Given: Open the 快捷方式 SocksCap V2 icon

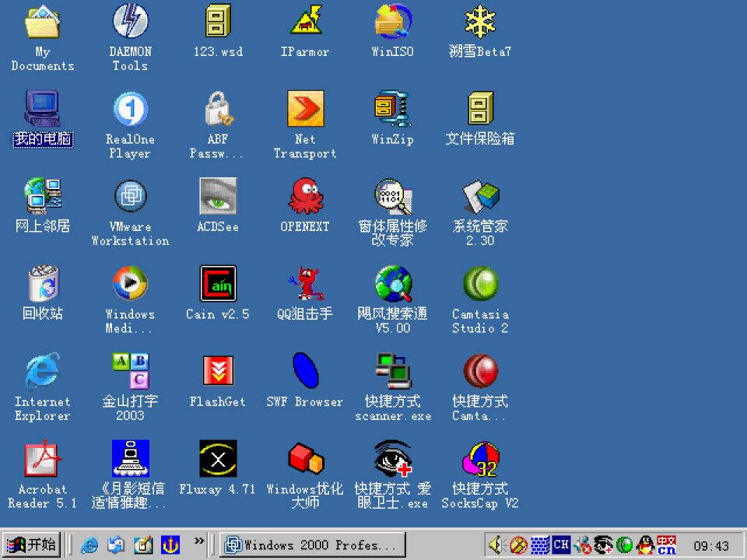Looking at the screenshot, I should click(480, 459).
